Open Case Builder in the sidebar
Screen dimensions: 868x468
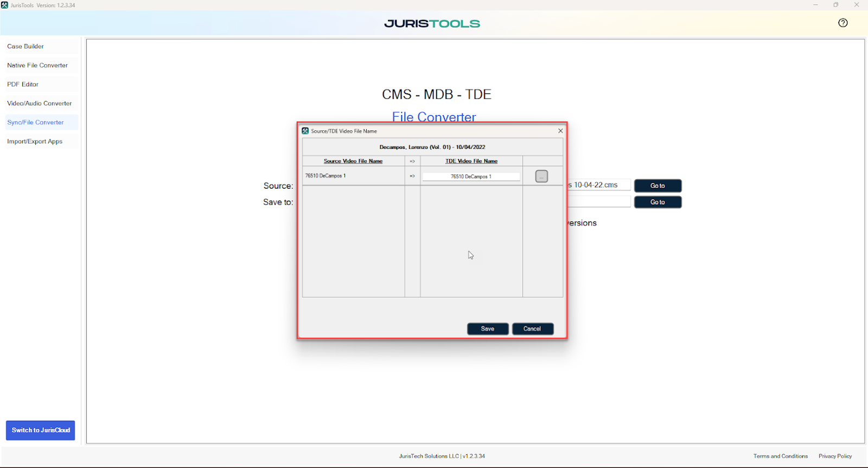[41, 47]
